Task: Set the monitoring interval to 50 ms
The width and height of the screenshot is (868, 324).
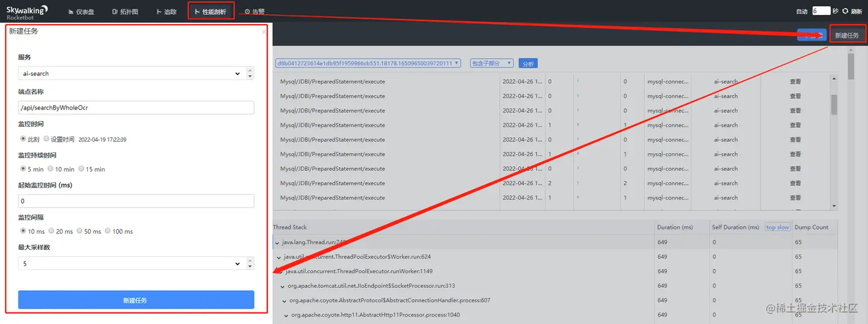Action: [79, 231]
